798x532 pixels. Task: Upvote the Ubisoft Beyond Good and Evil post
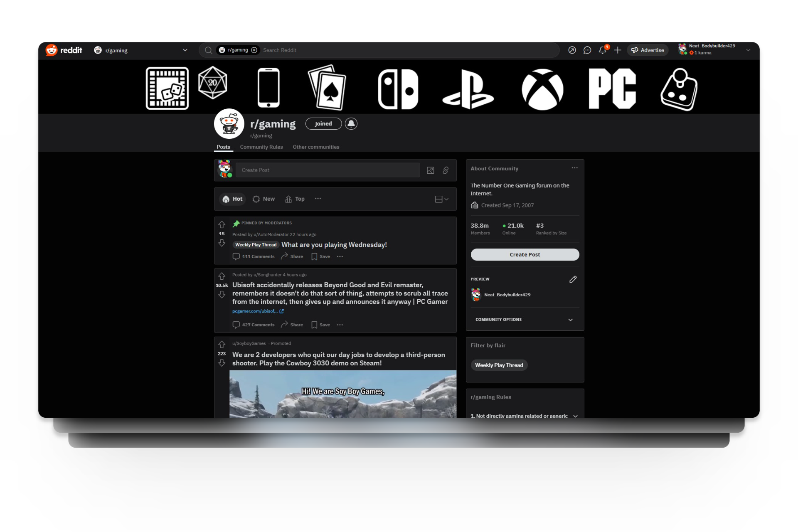tap(222, 276)
